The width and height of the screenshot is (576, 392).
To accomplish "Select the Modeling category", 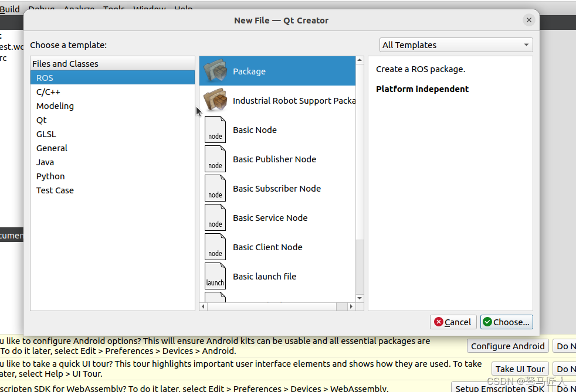I will (113, 106).
